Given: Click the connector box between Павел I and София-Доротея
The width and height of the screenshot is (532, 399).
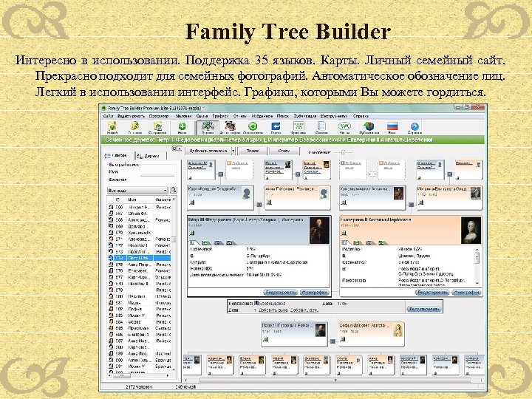Looking at the screenshot, I should (x=332, y=341).
